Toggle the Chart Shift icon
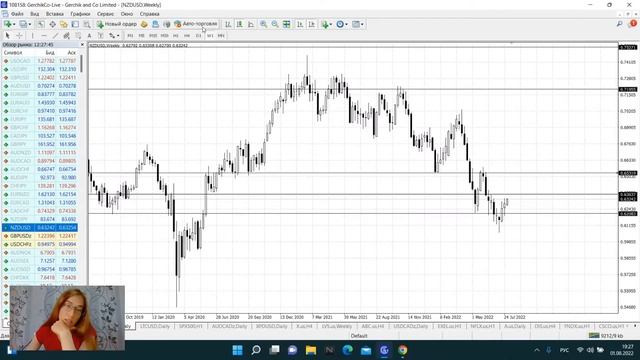 point(311,24)
